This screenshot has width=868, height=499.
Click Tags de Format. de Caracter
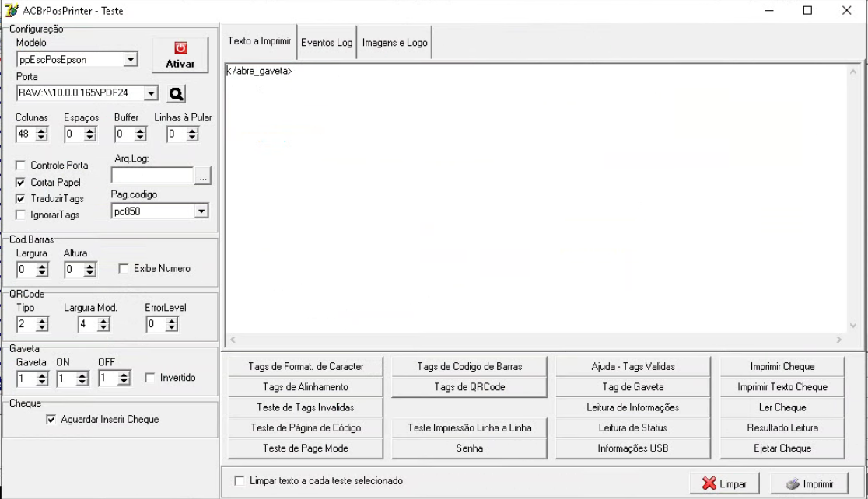click(306, 366)
